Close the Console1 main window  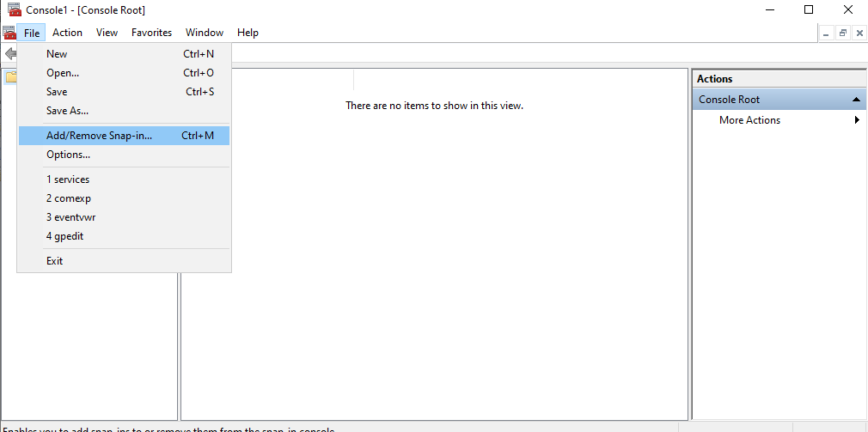847,9
